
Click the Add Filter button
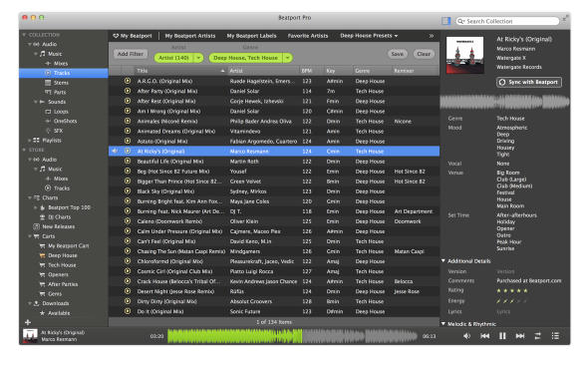(131, 54)
